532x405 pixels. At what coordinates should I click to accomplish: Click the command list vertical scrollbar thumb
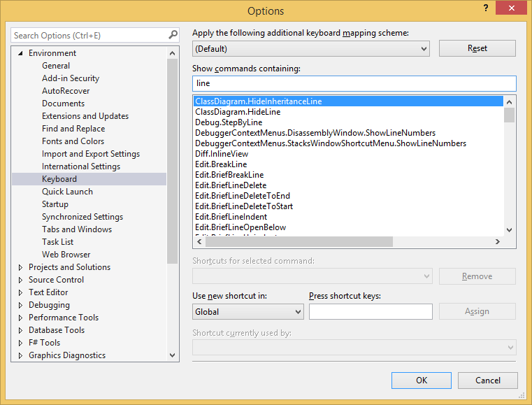tap(509, 115)
